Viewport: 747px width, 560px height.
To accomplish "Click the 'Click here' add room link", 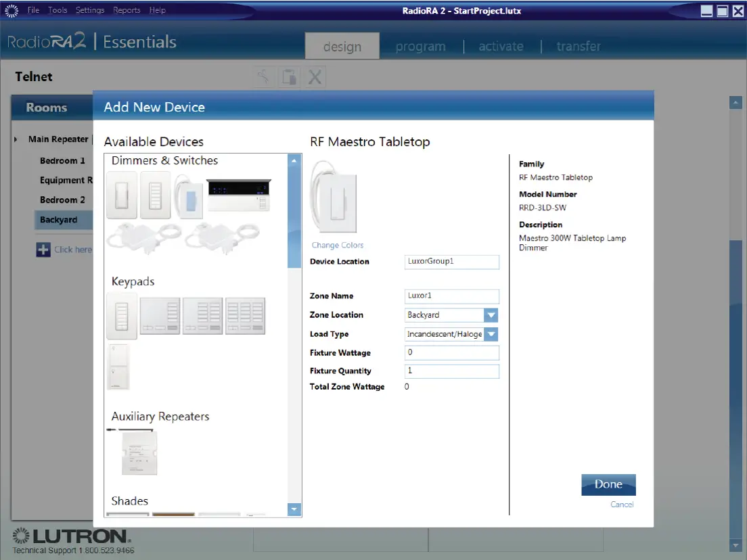I will click(73, 250).
